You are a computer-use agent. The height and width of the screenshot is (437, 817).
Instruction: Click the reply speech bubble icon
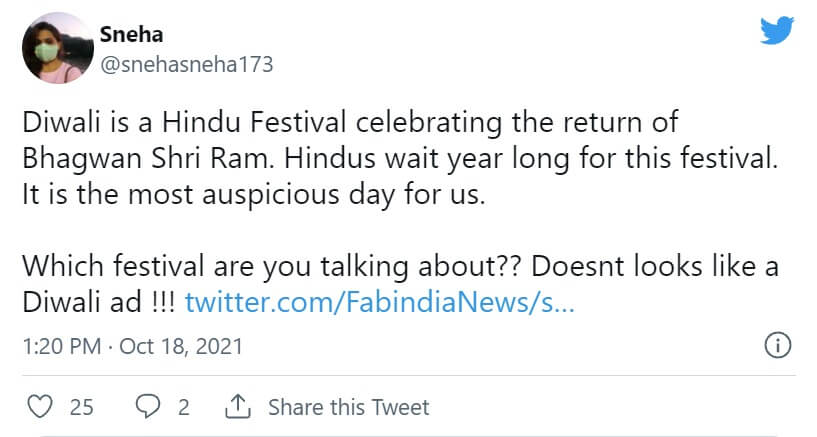147,407
